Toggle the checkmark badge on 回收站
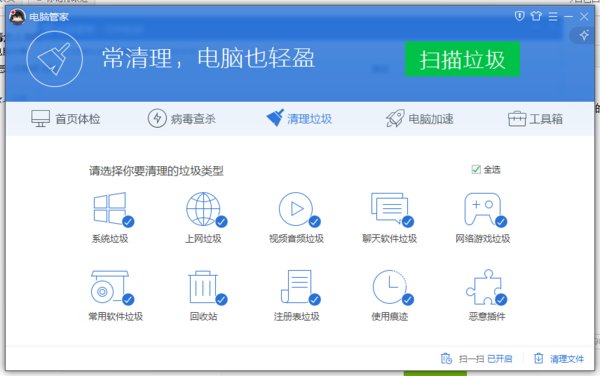 point(222,299)
